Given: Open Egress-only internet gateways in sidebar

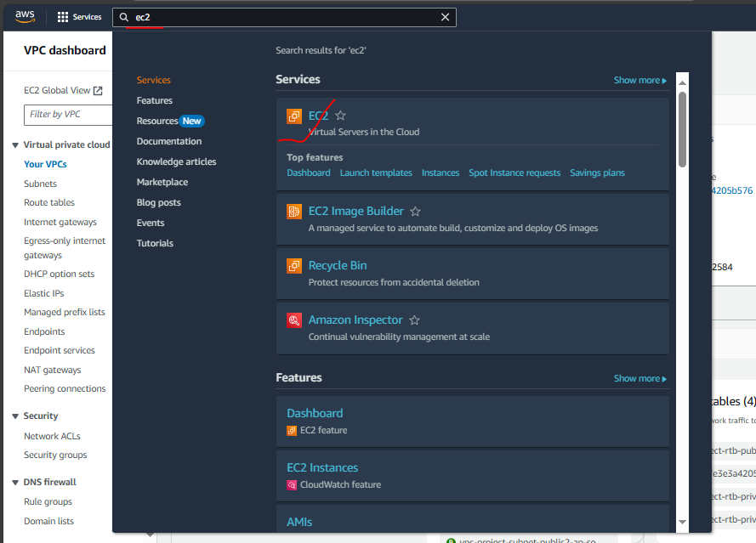Looking at the screenshot, I should (65, 247).
